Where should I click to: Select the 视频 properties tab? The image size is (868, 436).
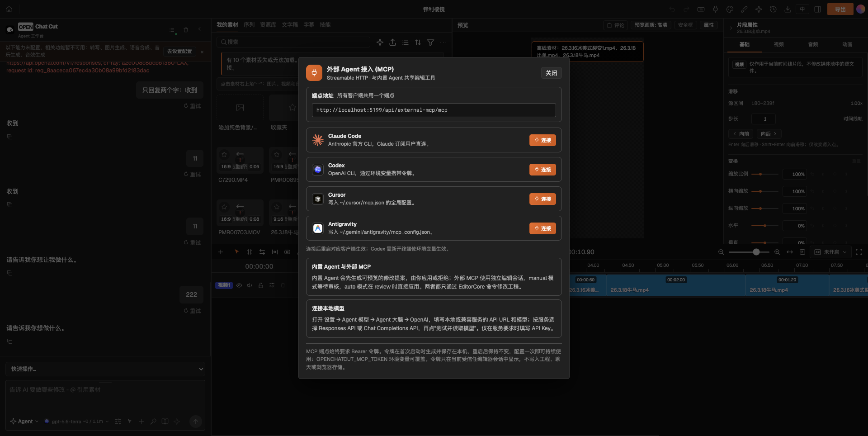[x=778, y=44]
